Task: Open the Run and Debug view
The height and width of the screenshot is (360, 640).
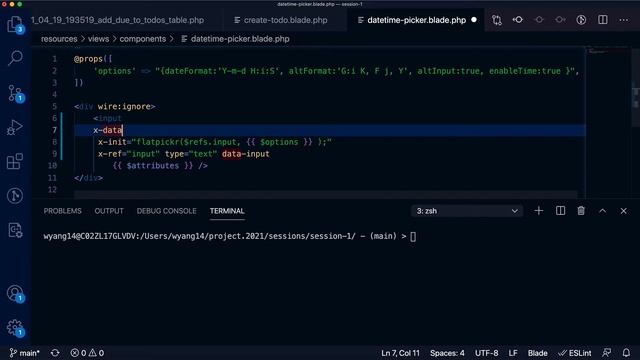Action: pos(15,127)
